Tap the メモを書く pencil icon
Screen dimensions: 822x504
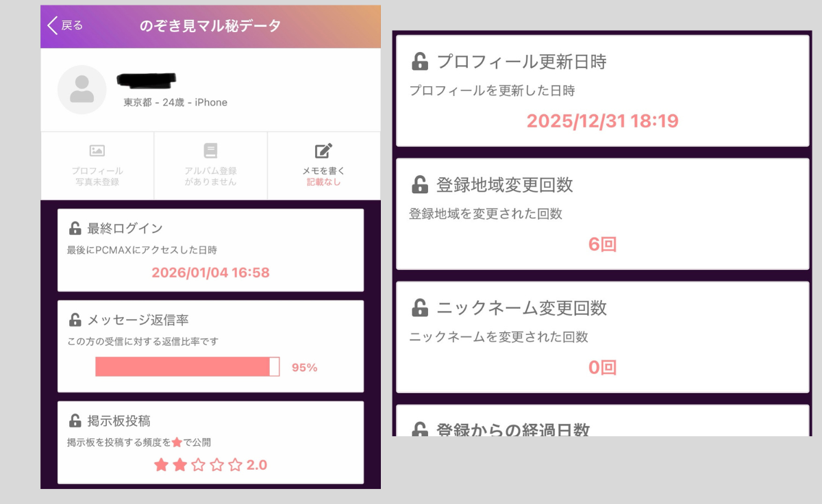pyautogui.click(x=323, y=151)
